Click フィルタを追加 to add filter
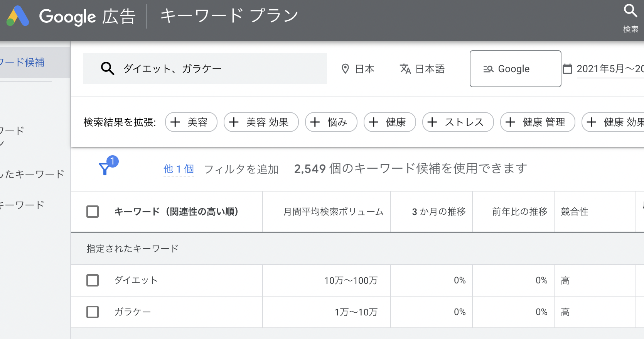The image size is (644, 339). 241,169
